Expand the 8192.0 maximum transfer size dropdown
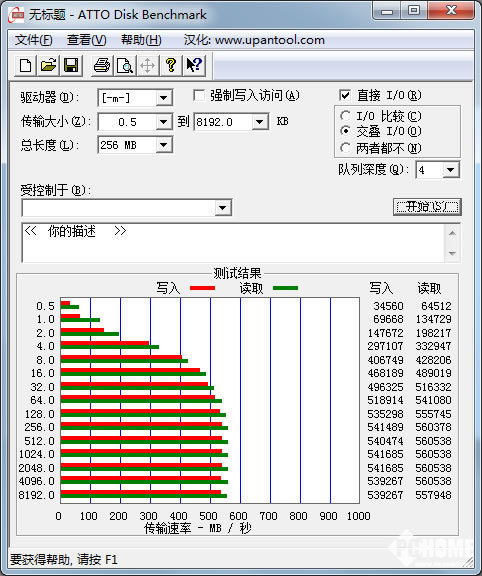Screen dimensions: 482x576 point(259,122)
